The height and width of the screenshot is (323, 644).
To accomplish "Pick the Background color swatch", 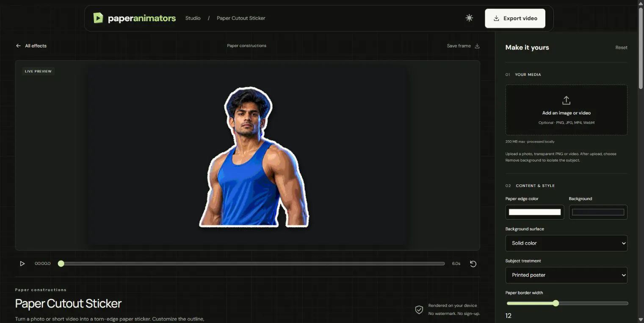I will 598,212.
